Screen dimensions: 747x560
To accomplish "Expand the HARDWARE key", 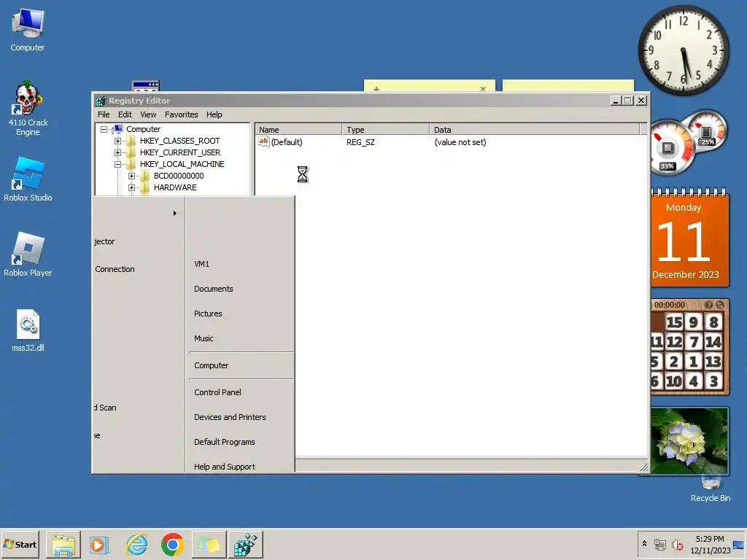I will tap(131, 187).
